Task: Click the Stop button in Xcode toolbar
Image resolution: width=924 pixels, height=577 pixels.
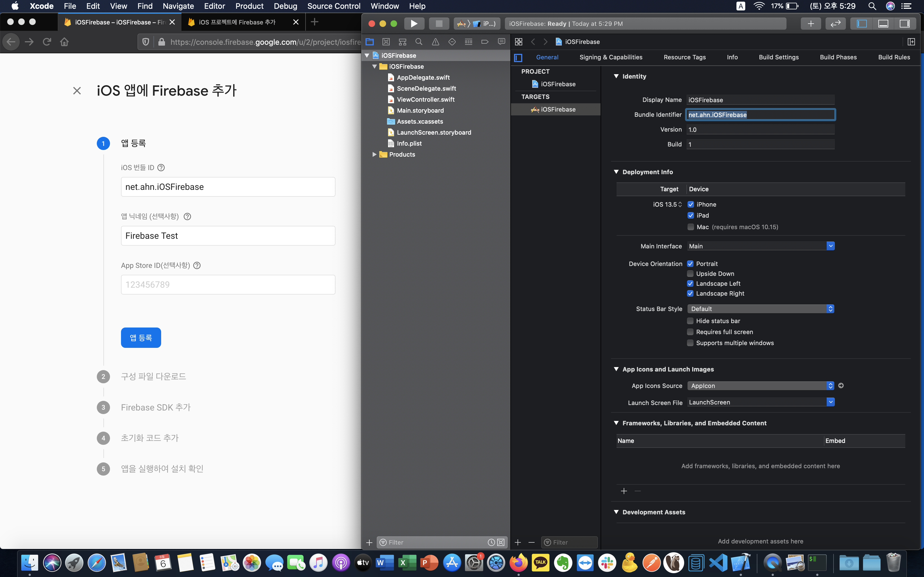Action: coord(439,24)
